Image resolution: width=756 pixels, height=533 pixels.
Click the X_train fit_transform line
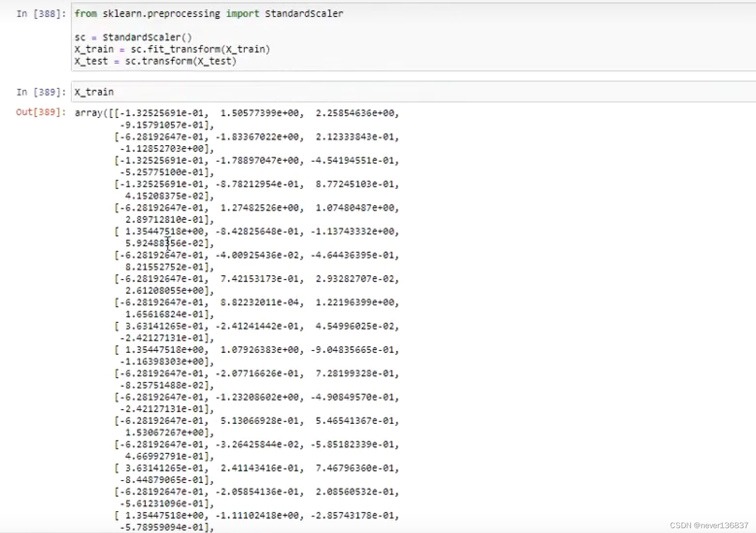(x=172, y=49)
